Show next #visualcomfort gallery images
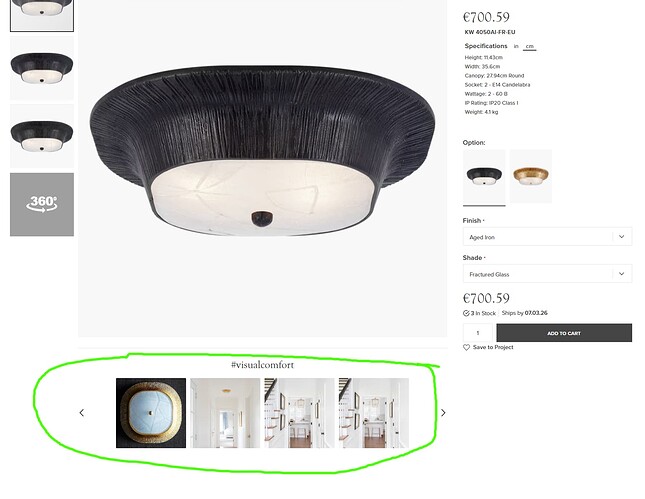The height and width of the screenshot is (499, 645). [443, 413]
